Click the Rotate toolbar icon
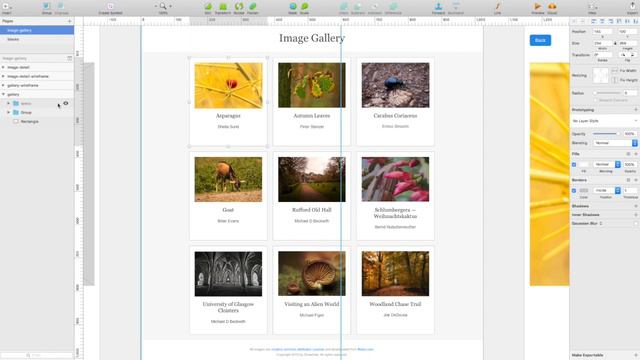The image size is (640, 360). tap(239, 7)
